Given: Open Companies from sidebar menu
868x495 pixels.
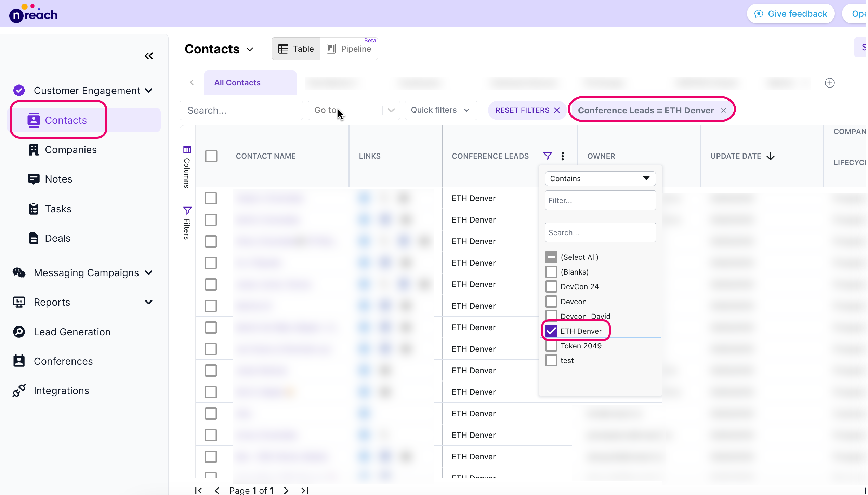Looking at the screenshot, I should click(70, 150).
